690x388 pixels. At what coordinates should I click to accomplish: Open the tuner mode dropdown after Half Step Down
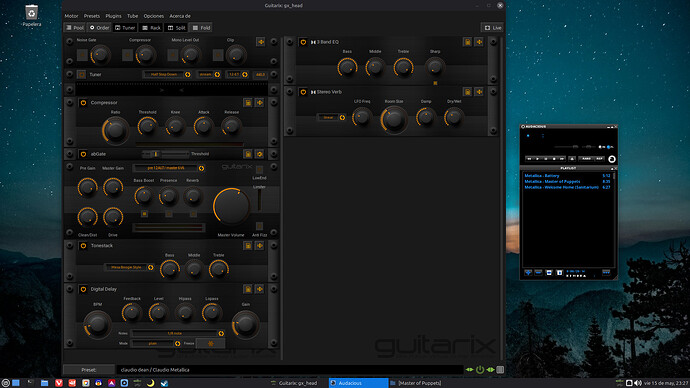(x=209, y=75)
